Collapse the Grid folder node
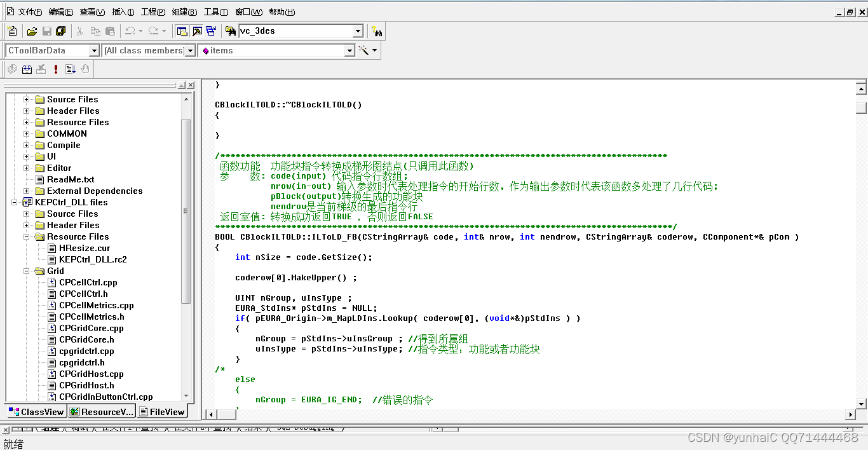The image size is (868, 450). coord(27,271)
